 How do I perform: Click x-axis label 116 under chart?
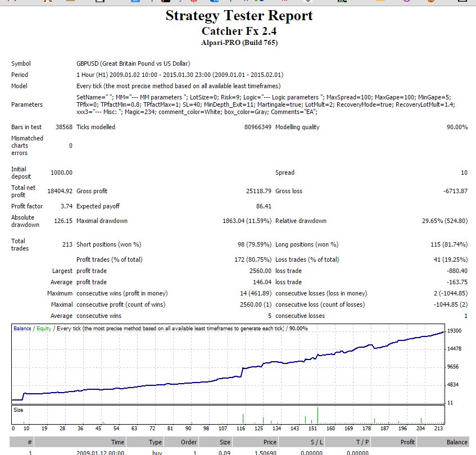click(241, 429)
